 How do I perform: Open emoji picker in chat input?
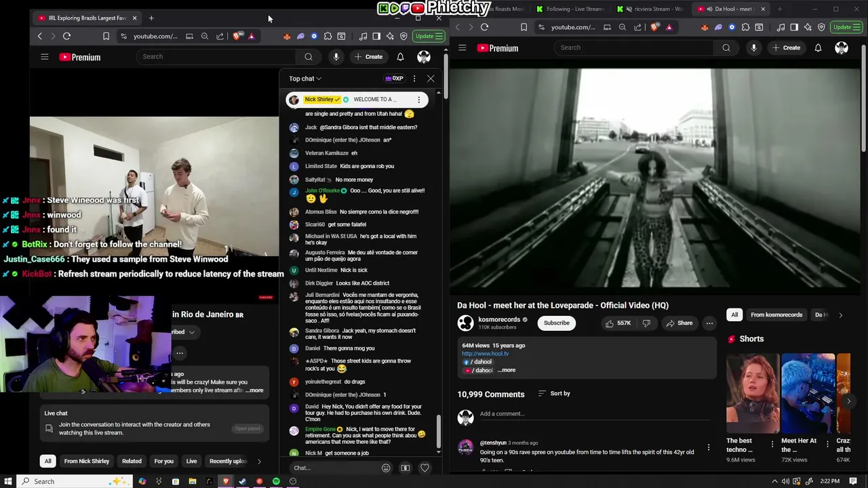coord(386,468)
